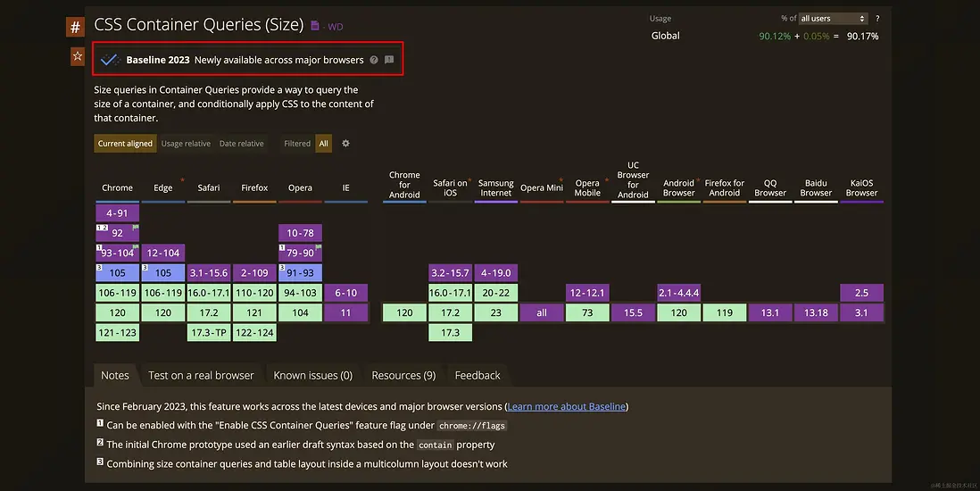Switch to Current aligned view
The width and height of the screenshot is (980, 491).
pyautogui.click(x=125, y=144)
